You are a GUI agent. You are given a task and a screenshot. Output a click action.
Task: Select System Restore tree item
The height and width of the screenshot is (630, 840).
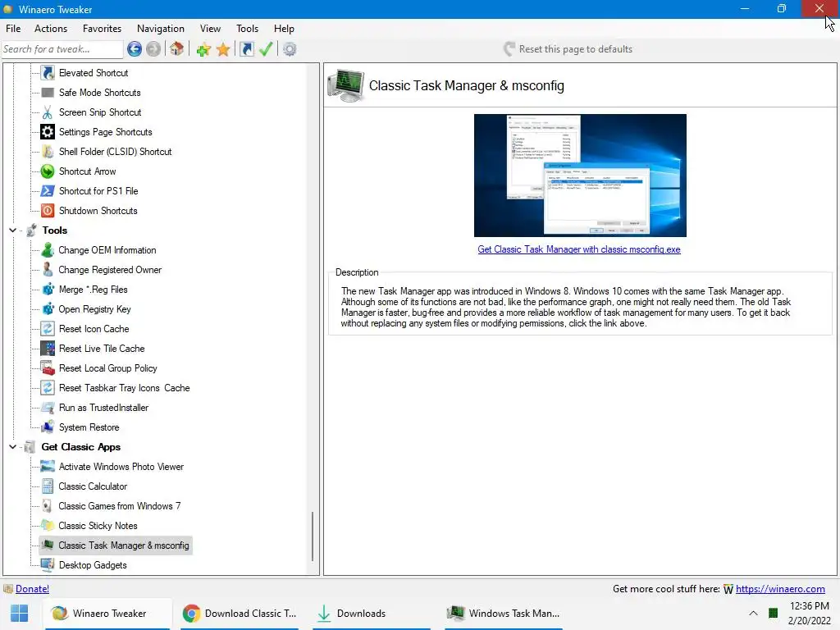click(x=89, y=427)
